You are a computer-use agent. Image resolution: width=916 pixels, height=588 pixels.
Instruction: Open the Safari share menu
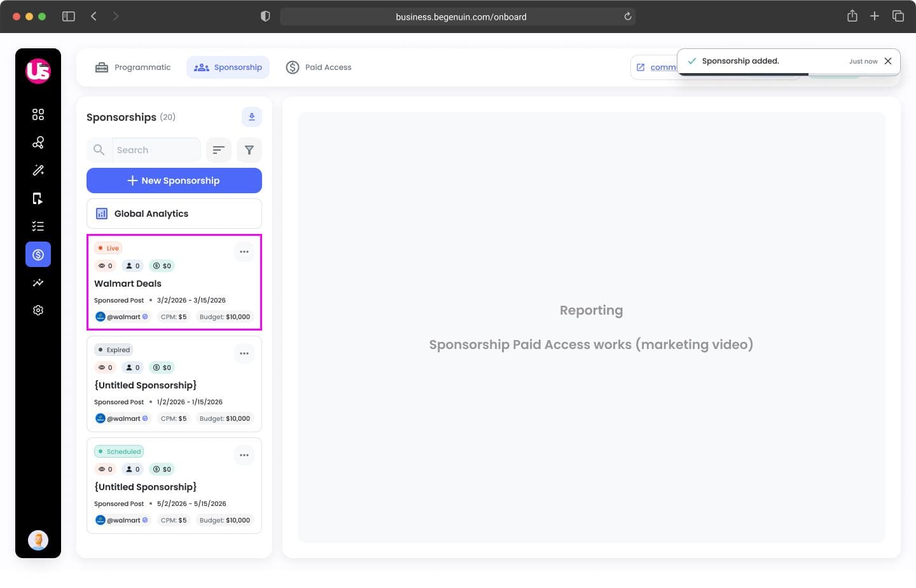click(x=852, y=16)
